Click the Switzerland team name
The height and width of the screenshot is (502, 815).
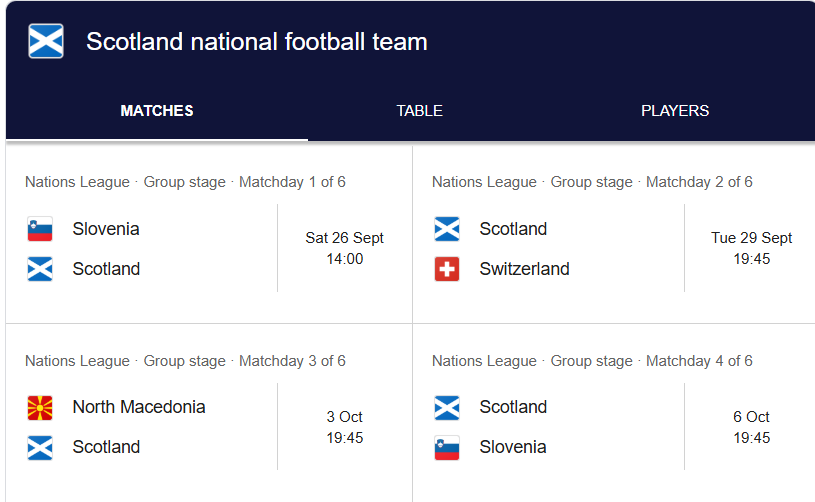click(x=524, y=269)
